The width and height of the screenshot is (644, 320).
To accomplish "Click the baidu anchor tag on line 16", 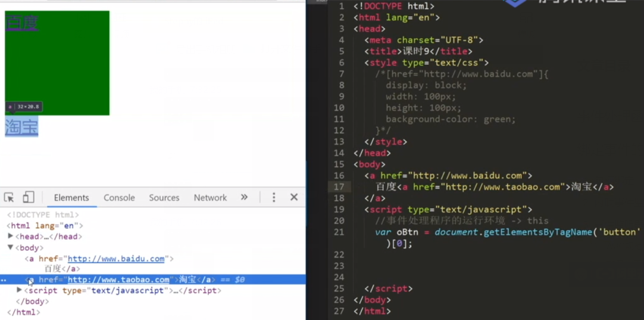I will pos(448,176).
